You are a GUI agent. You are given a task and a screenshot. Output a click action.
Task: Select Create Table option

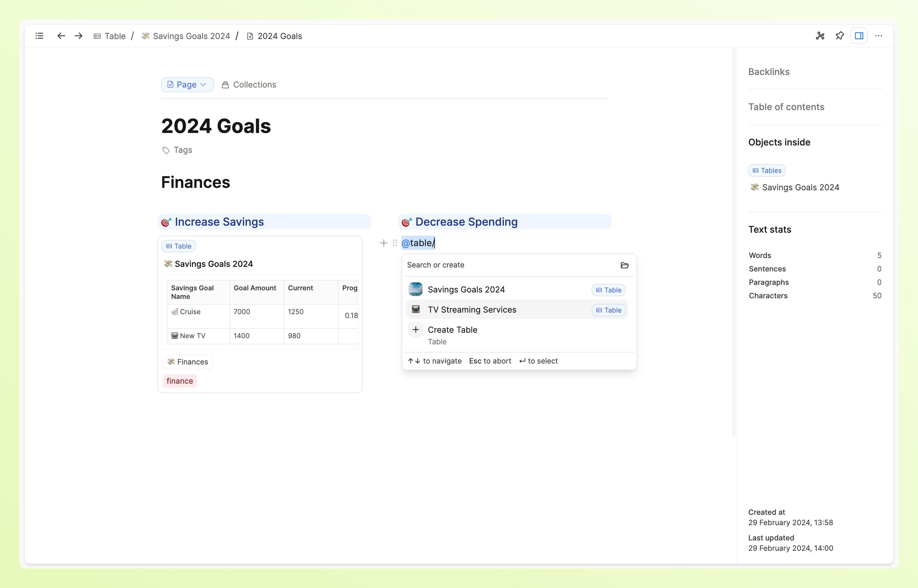point(452,330)
